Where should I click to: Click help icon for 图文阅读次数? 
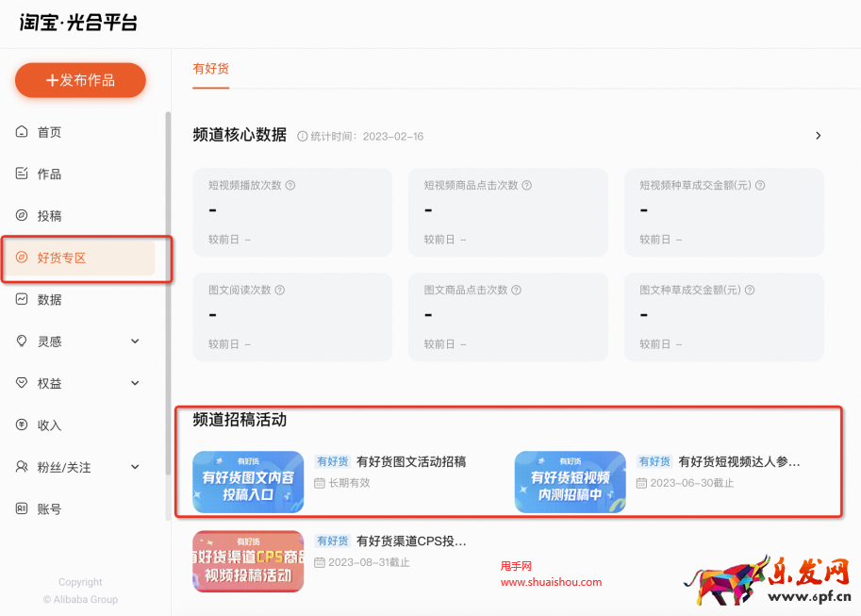click(x=279, y=290)
